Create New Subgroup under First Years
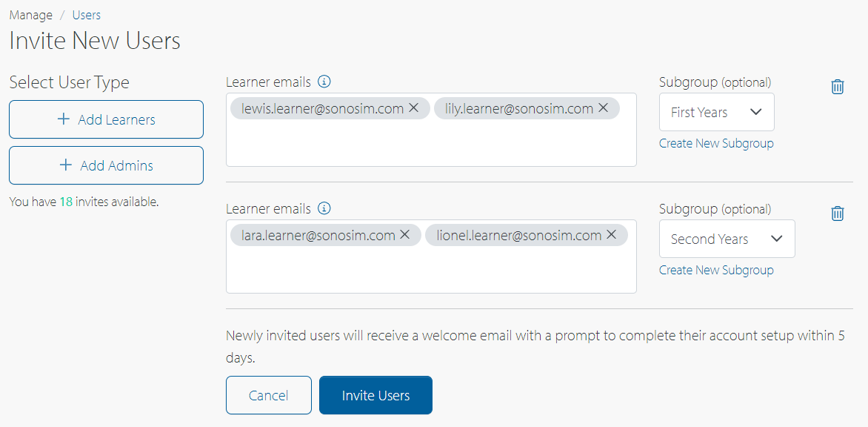This screenshot has width=868, height=427. [x=716, y=144]
